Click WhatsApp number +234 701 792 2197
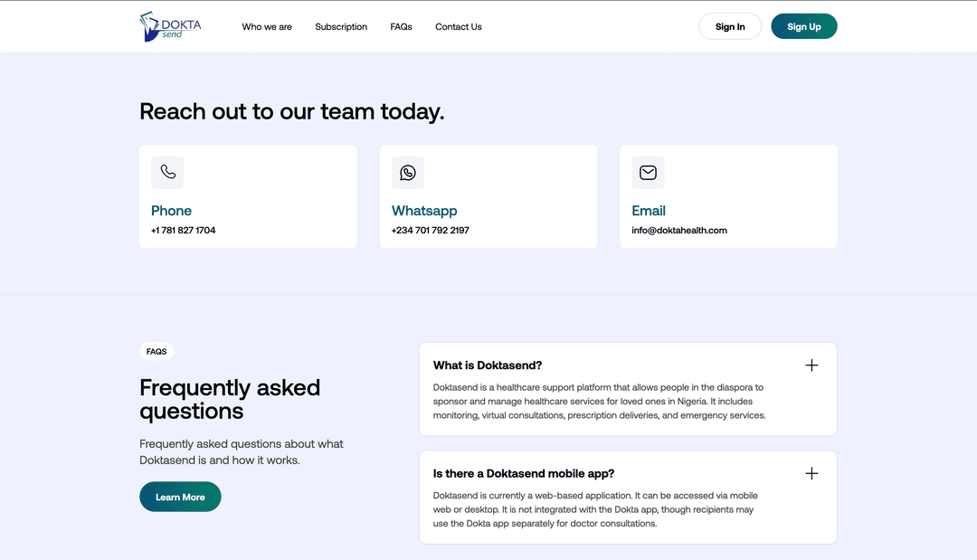 click(x=431, y=231)
